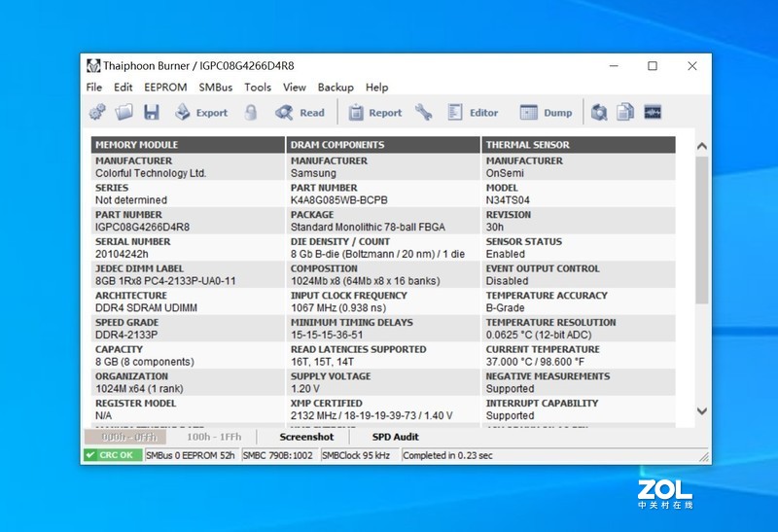Viewport: 778px width, 532px height.
Task: Click the wrench tool icon
Action: click(424, 112)
